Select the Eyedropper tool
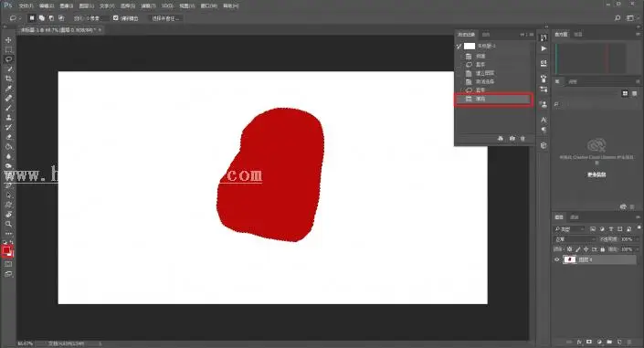 (x=8, y=89)
